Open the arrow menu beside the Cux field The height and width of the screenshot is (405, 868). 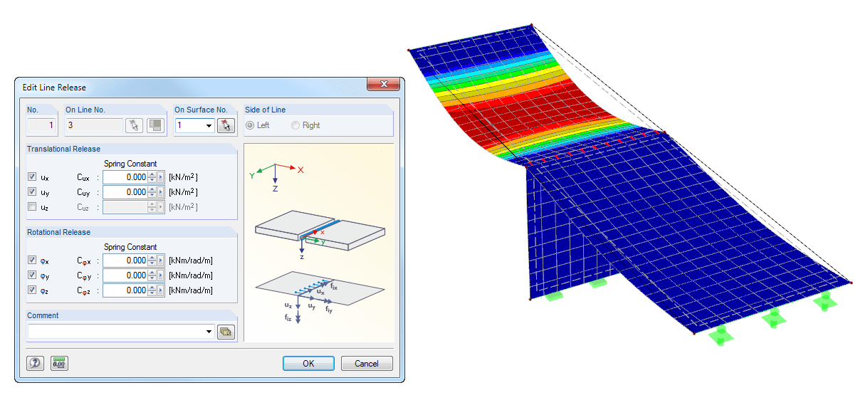161,177
